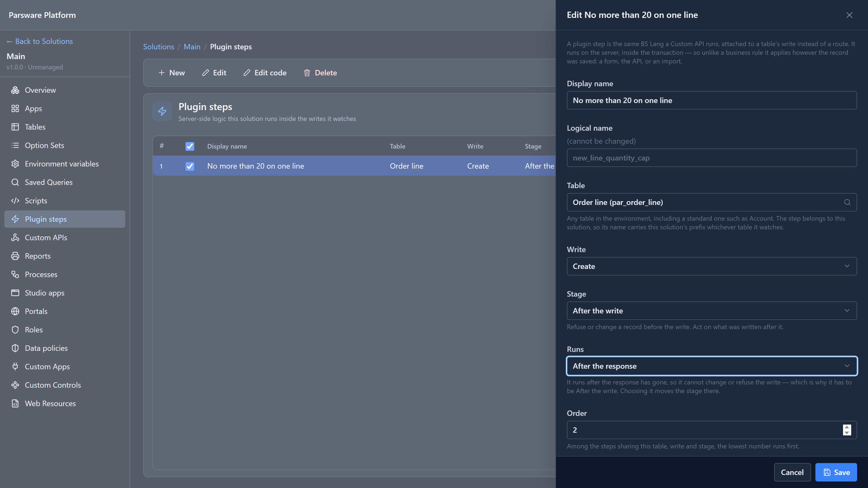
Task: Click the Overview sidebar icon
Action: point(15,90)
